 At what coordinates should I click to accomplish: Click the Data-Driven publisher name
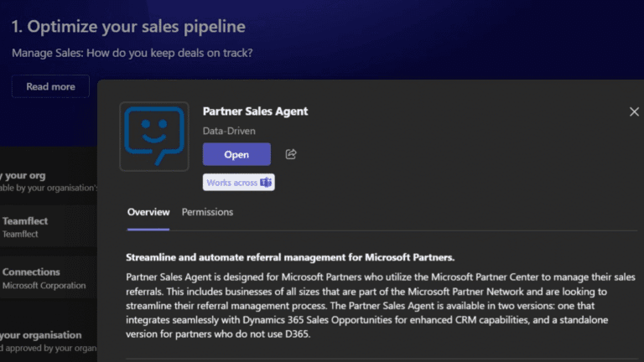click(229, 131)
